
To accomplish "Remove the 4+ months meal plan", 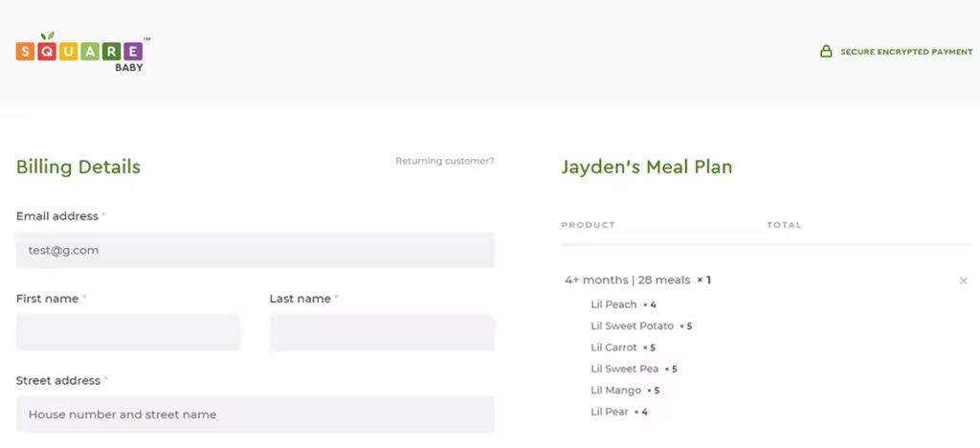I will pos(963,280).
